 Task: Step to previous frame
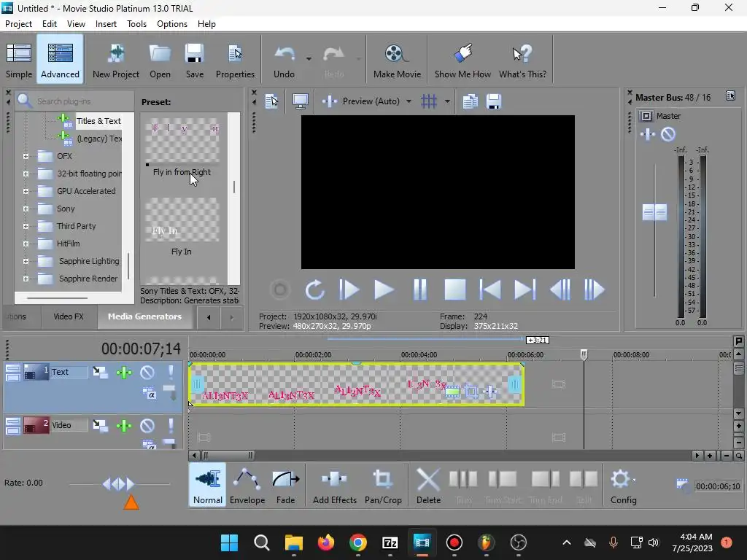[560, 289]
